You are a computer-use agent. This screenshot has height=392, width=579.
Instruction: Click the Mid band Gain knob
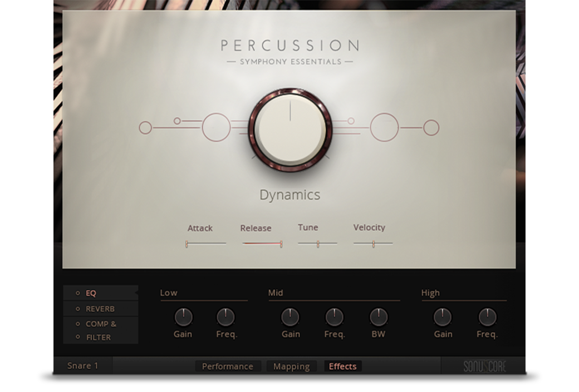tap(290, 317)
